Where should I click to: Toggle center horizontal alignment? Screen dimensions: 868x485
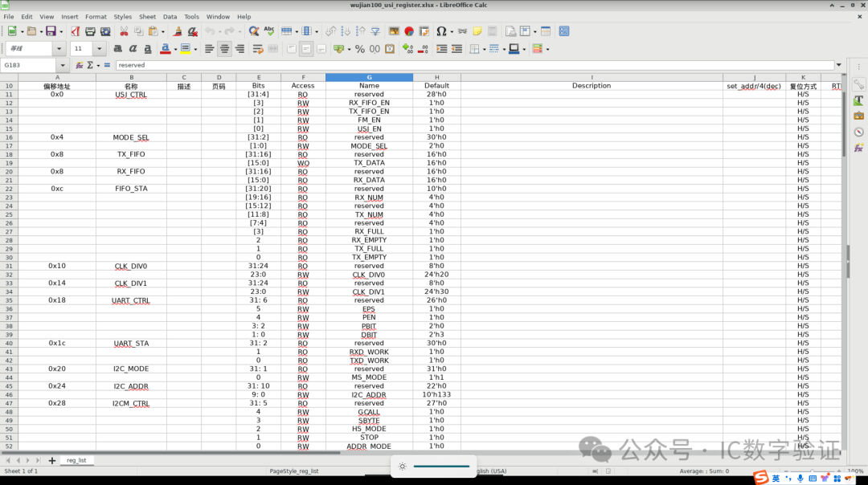(x=225, y=49)
